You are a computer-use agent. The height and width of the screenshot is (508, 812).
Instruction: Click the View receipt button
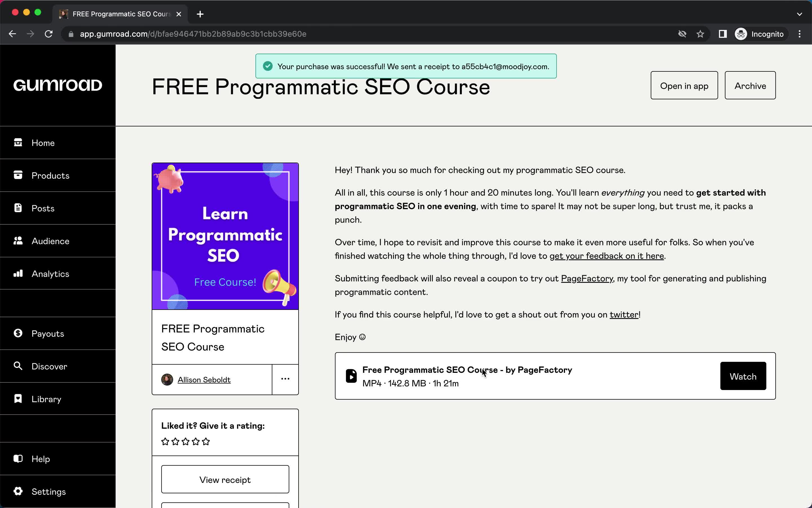tap(225, 479)
